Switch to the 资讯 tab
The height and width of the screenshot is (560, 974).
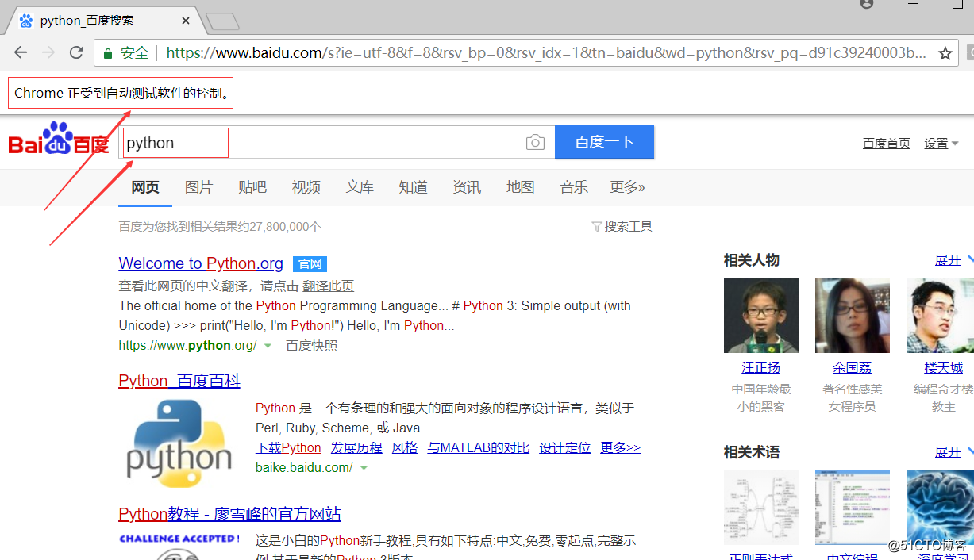[x=467, y=187]
